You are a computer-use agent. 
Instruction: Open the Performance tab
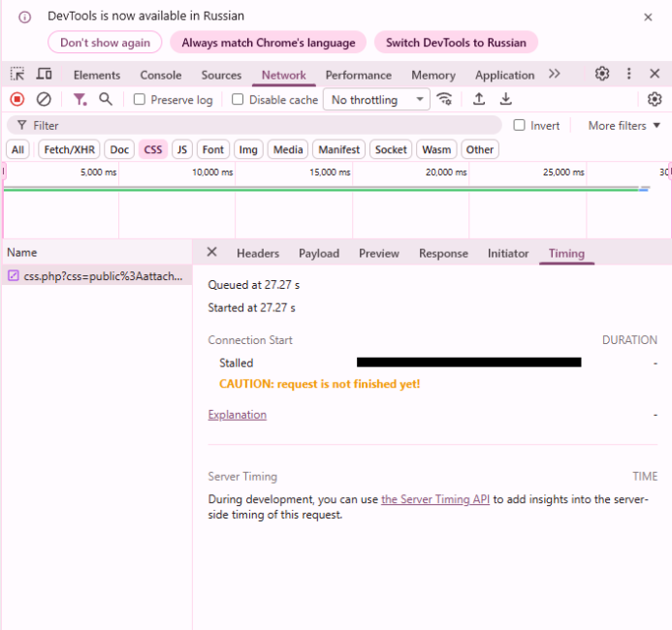(358, 75)
